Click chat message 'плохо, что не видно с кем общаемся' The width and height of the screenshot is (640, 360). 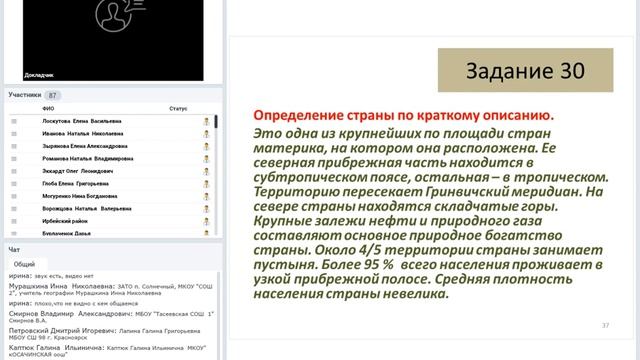pyautogui.click(x=86, y=304)
